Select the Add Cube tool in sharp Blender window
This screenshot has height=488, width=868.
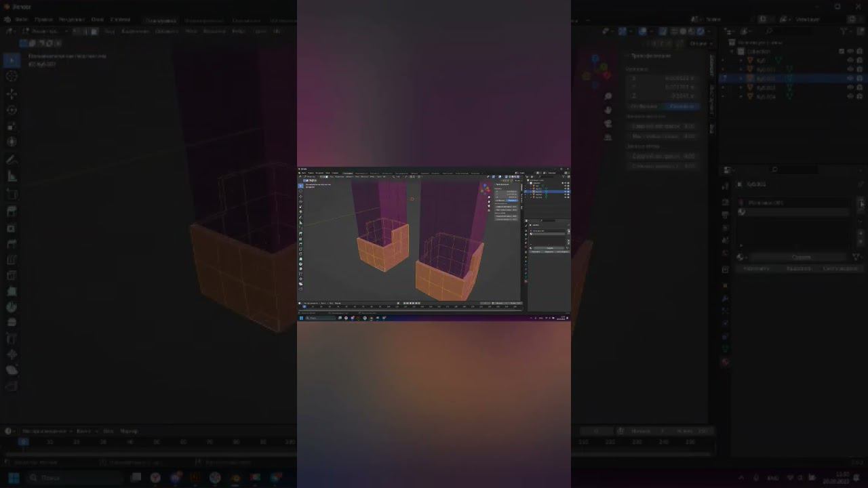301,228
